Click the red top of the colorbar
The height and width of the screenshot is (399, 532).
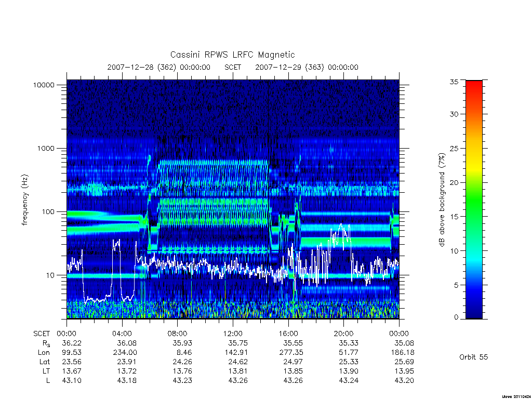point(474,84)
